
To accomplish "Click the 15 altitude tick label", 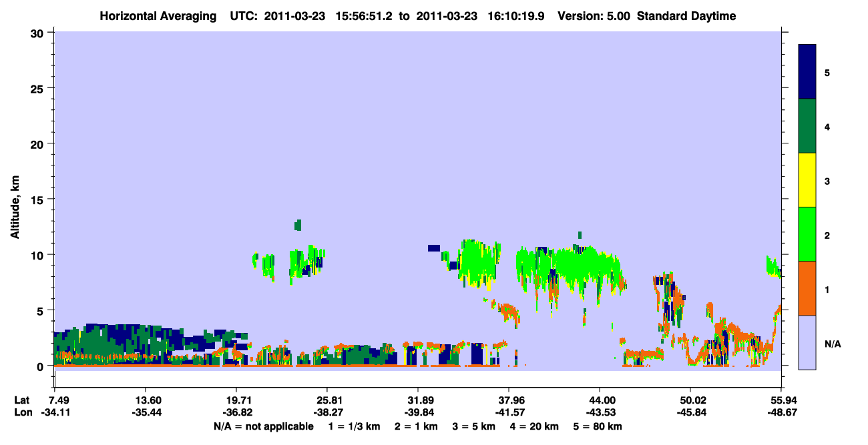I will pyautogui.click(x=37, y=199).
